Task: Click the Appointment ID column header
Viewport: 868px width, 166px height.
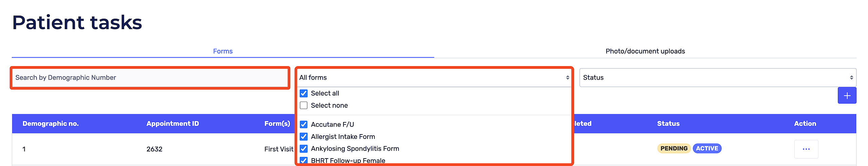Action: tap(173, 124)
